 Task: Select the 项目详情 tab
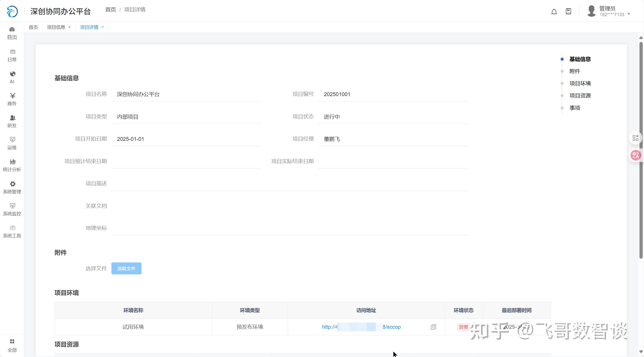pyautogui.click(x=89, y=27)
